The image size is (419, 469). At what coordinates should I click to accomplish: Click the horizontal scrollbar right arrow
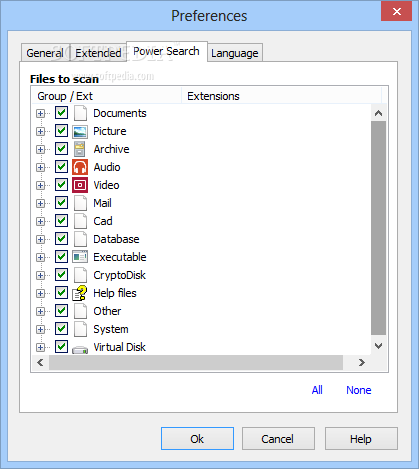tap(362, 362)
